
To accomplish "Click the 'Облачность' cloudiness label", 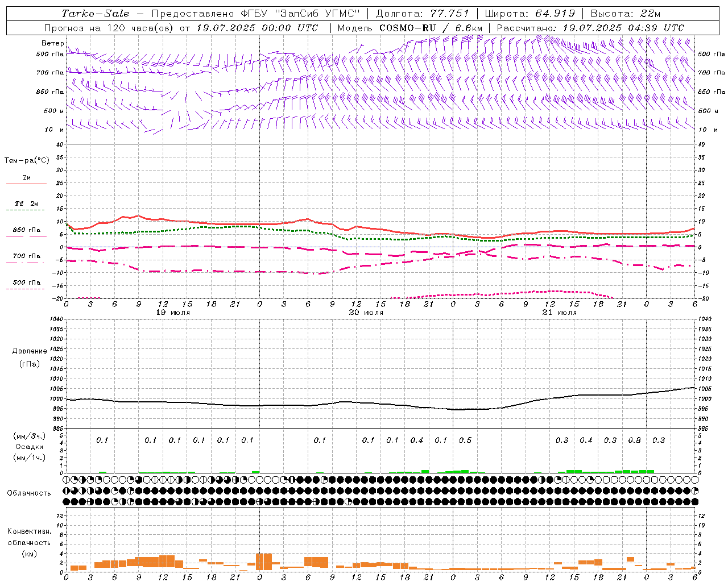I will pyautogui.click(x=29, y=493).
